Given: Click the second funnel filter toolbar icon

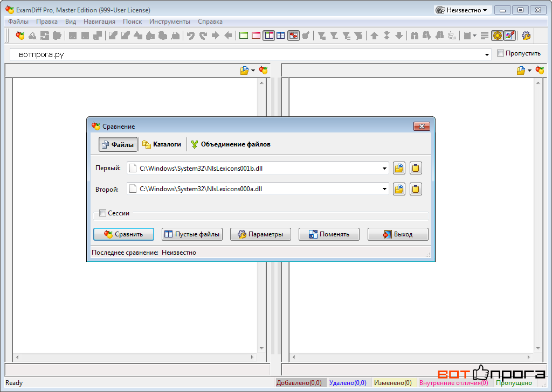Looking at the screenshot, I should click(x=334, y=36).
